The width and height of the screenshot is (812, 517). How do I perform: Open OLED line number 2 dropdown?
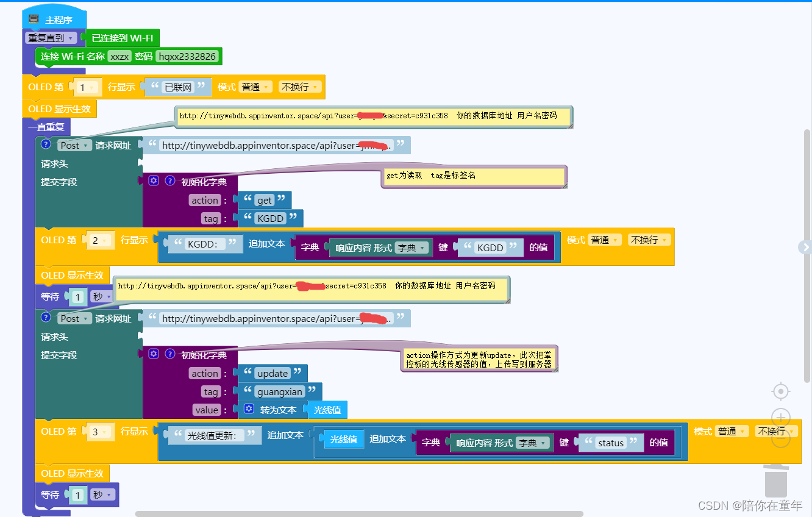pyautogui.click(x=100, y=240)
